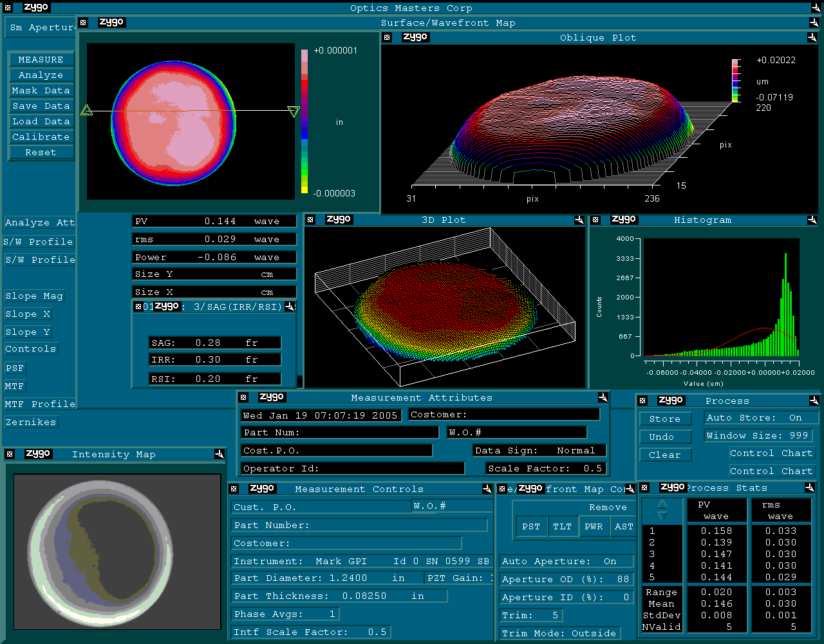
Task: Click Clear in the Process window
Action: [665, 455]
